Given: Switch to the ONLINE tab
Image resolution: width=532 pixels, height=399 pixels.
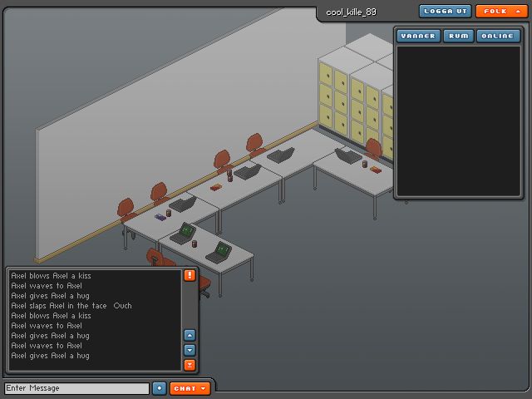Looking at the screenshot, I should point(498,36).
